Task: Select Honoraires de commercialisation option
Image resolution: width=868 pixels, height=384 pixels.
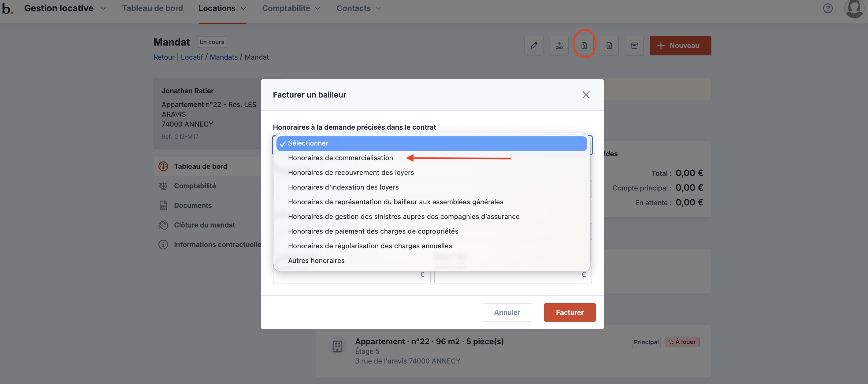Action: (340, 158)
